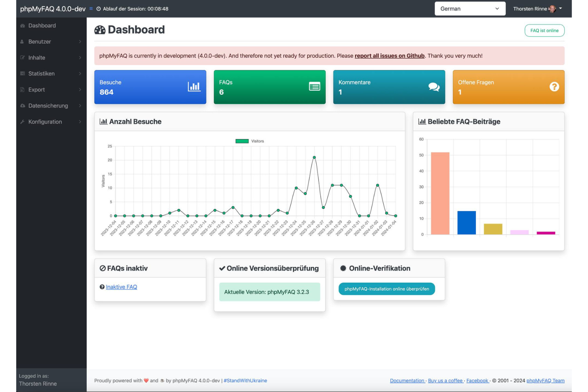Expand the Datensicherung submenu chevron
588x392 pixels.
pyautogui.click(x=80, y=106)
